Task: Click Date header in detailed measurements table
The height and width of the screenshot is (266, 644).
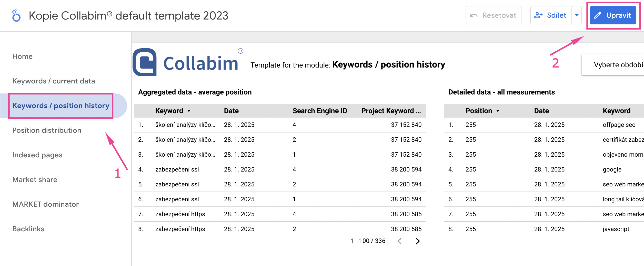Action: point(541,111)
